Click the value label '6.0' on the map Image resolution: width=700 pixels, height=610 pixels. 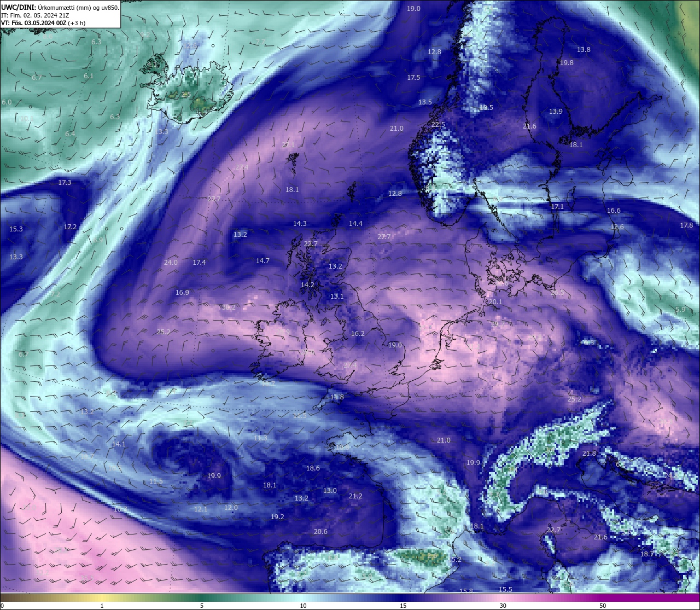pos(7,102)
